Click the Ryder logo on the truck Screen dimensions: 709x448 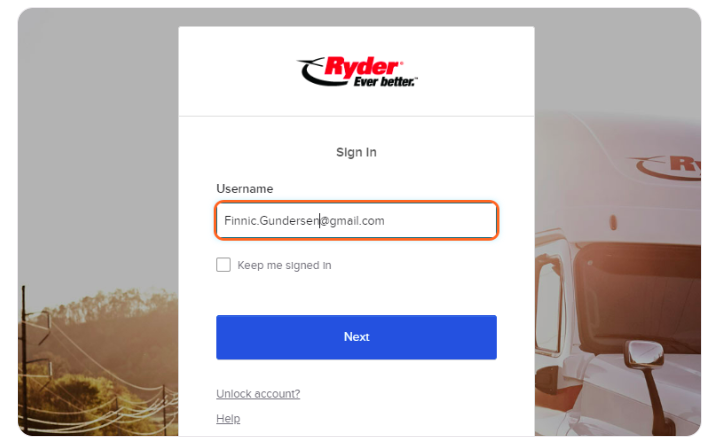click(668, 167)
